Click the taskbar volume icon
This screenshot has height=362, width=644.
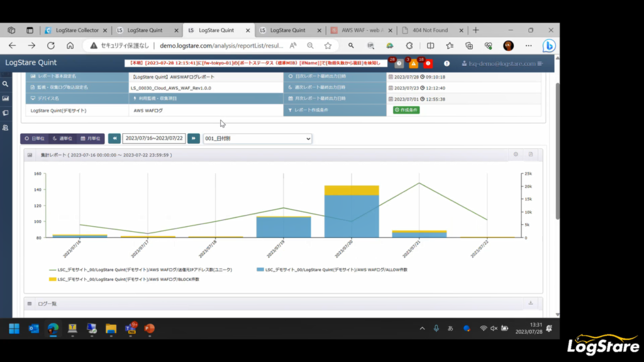coord(494,328)
